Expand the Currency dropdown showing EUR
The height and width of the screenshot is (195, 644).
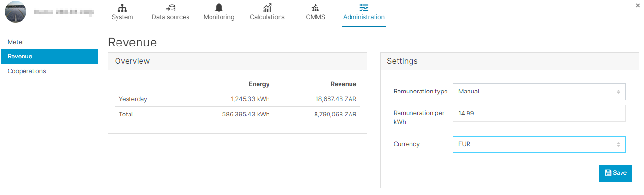[x=539, y=144]
